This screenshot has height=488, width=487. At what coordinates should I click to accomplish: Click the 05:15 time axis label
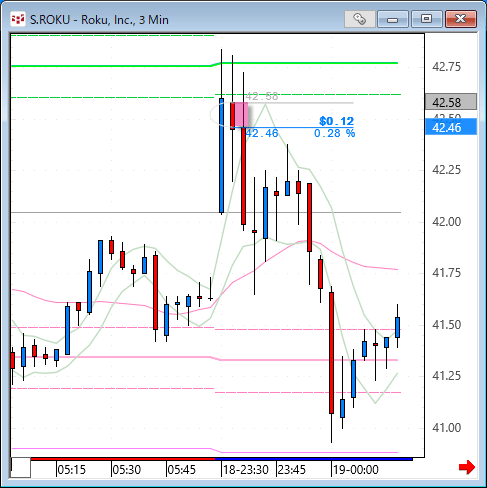(x=72, y=470)
